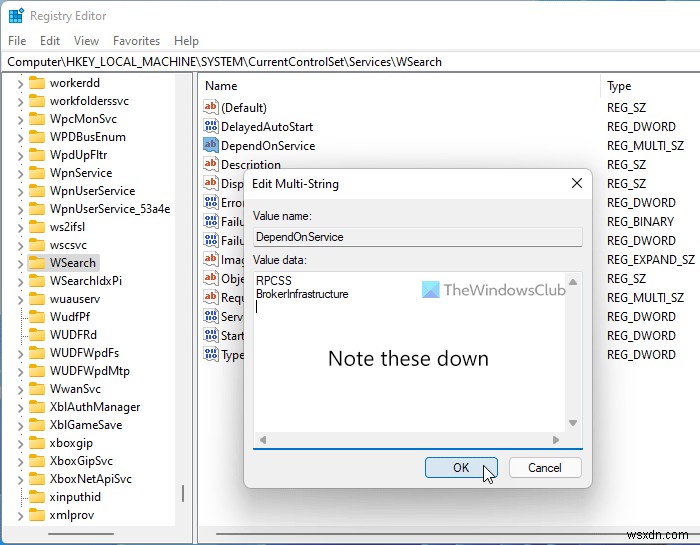Expand the XblGameSave tree node
The height and width of the screenshot is (545, 700).
coord(20,426)
